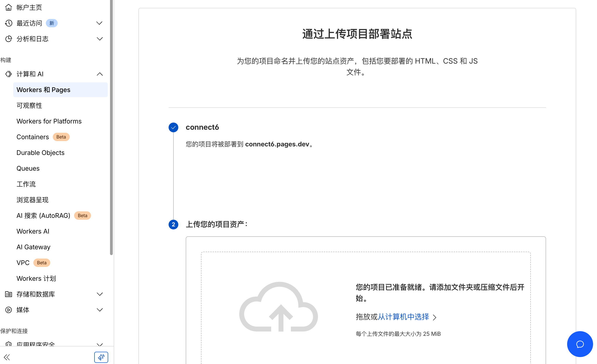The height and width of the screenshot is (364, 597).
Task: Click the pie chart icon for 分析和日志
Action: coord(9,39)
